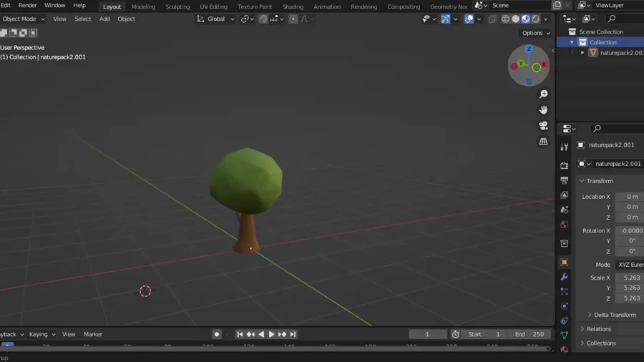Switch to the Modeling workspace tab

(143, 6)
